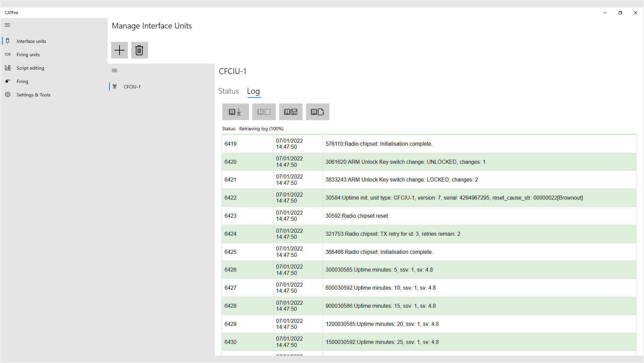Click the open log from file icon

click(x=317, y=112)
